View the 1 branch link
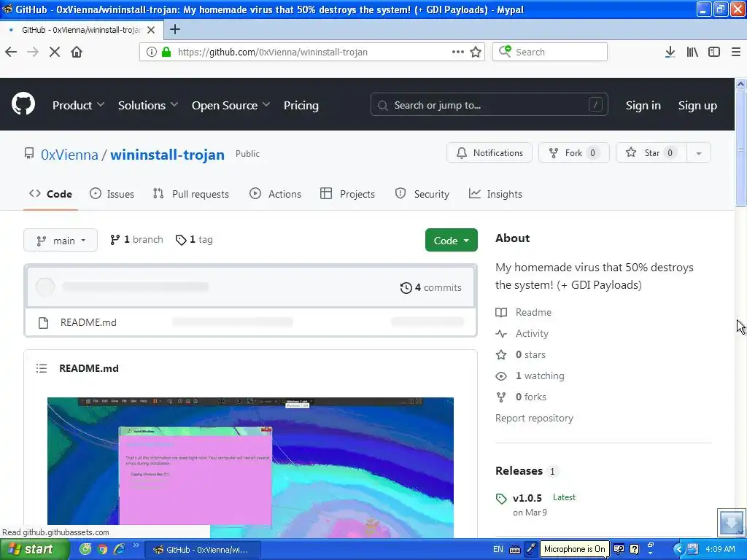The width and height of the screenshot is (747, 560). [136, 239]
